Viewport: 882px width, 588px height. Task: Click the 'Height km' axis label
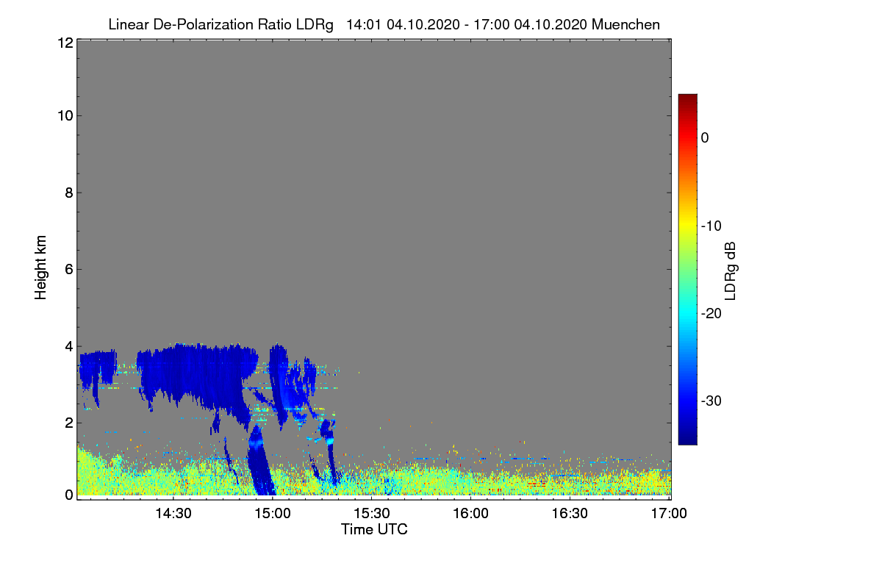tap(41, 267)
